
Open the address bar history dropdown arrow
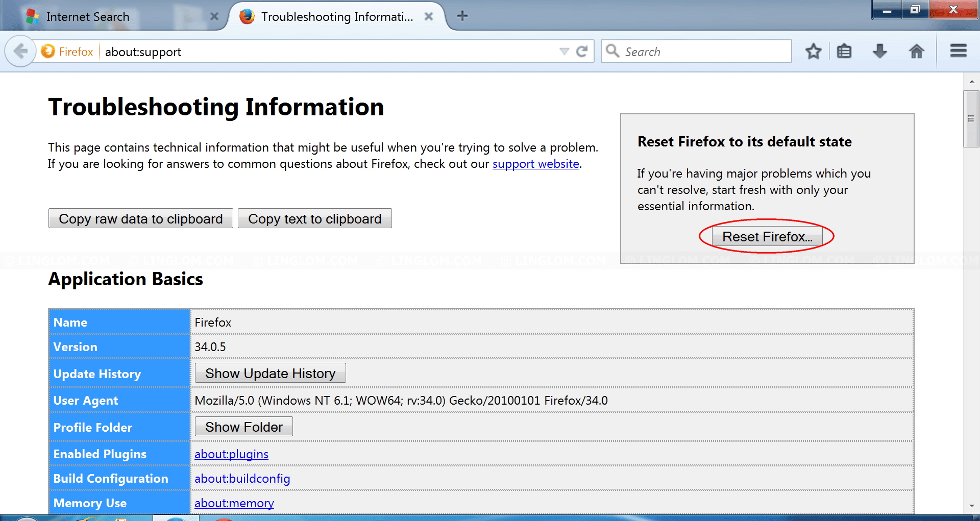(564, 52)
